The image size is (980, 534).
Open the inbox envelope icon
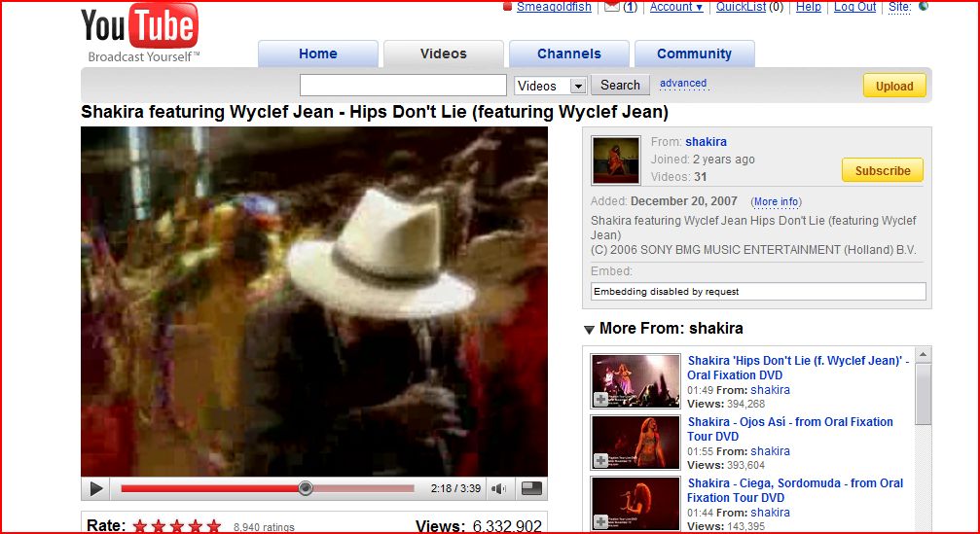pos(612,6)
